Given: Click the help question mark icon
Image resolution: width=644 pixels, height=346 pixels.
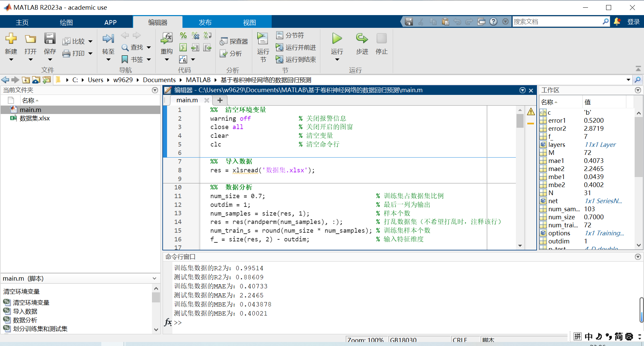Looking at the screenshot, I should [493, 21].
